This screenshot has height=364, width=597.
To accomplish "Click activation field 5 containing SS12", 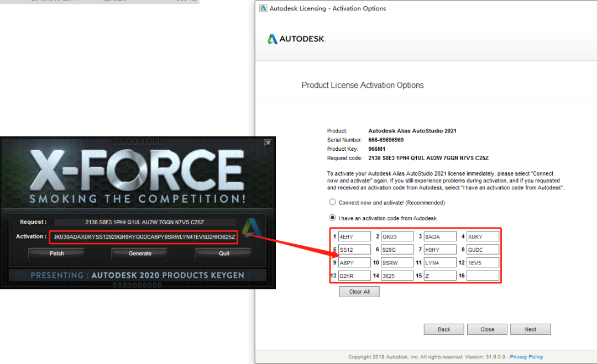I will point(354,250).
